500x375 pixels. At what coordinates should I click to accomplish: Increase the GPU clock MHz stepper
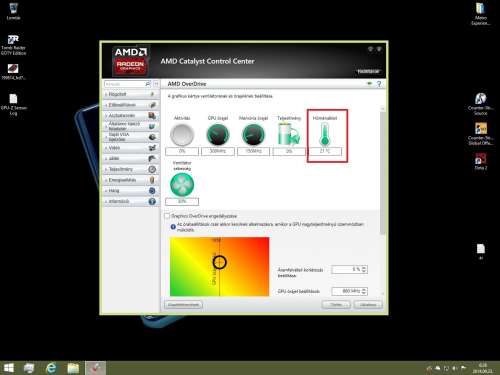pos(364,289)
